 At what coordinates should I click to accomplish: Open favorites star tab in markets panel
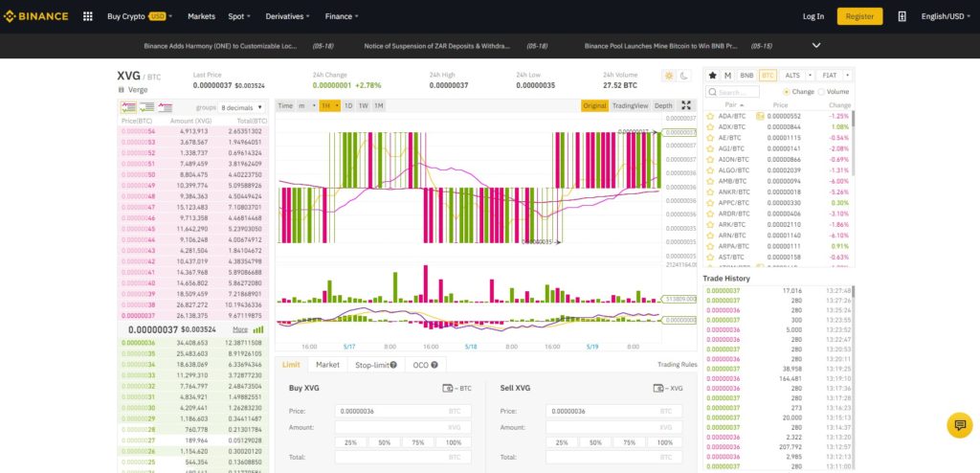click(x=712, y=75)
